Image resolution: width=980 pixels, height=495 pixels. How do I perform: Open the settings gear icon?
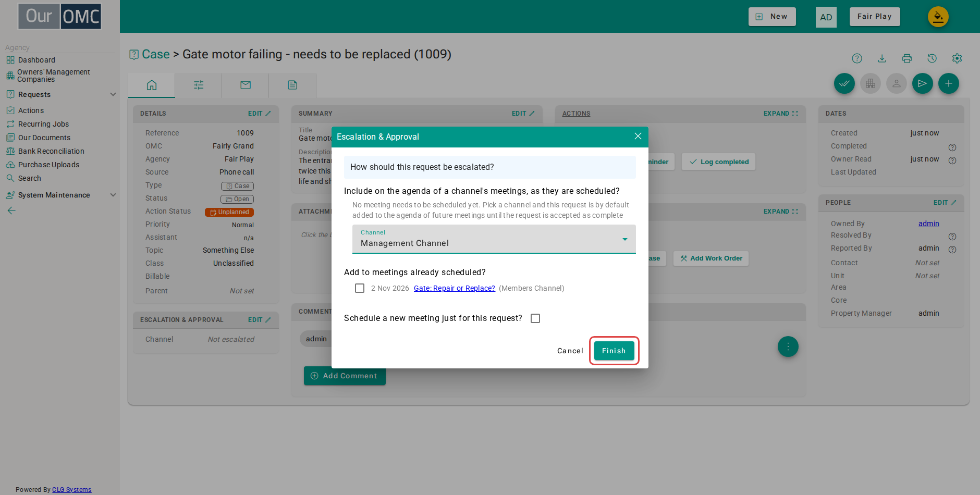tap(957, 58)
